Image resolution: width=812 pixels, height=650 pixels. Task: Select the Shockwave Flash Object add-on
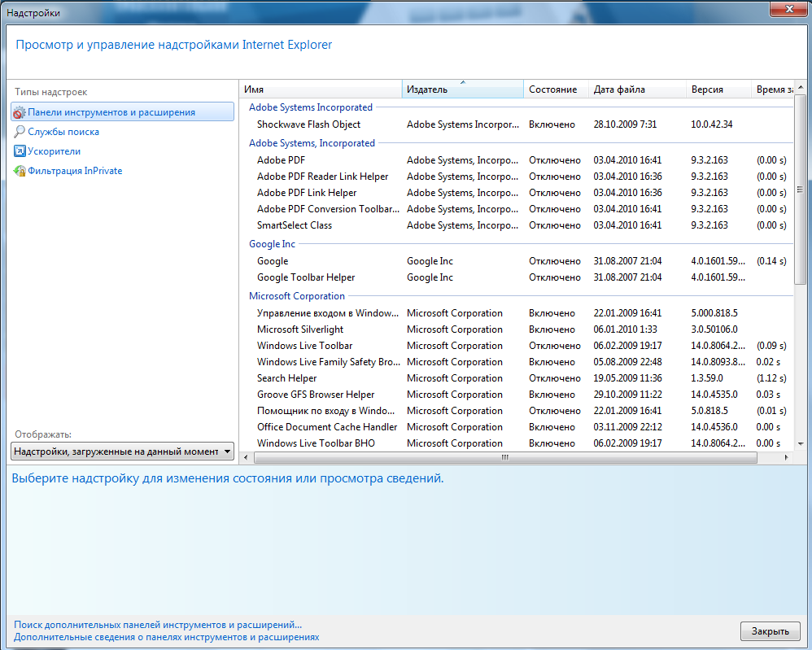pos(517,124)
